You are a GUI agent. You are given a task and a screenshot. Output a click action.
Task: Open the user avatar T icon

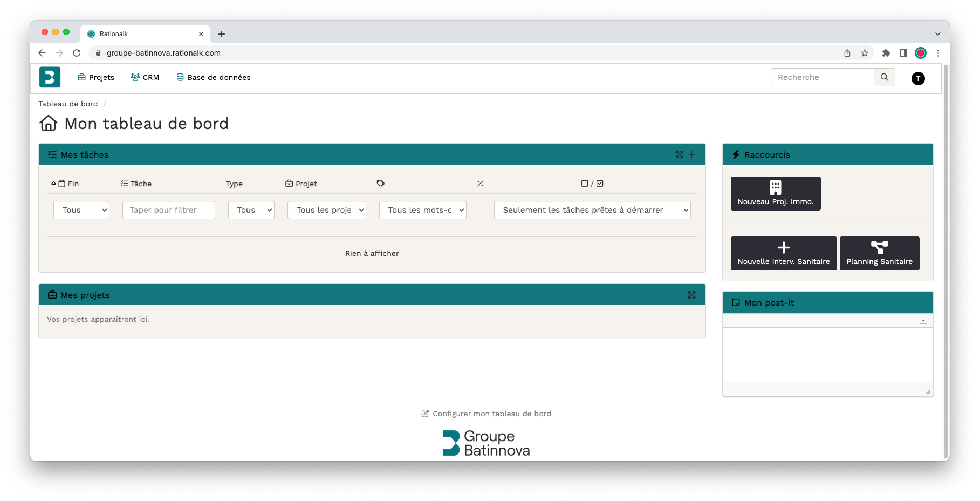918,78
